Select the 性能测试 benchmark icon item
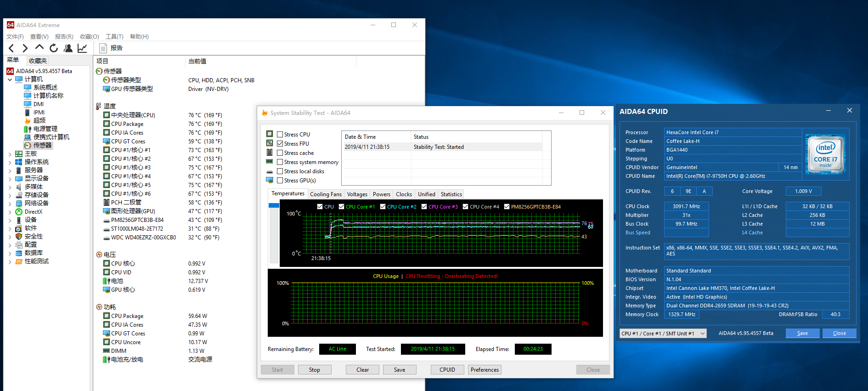Image resolution: width=868 pixels, height=391 pixels. coord(19,261)
